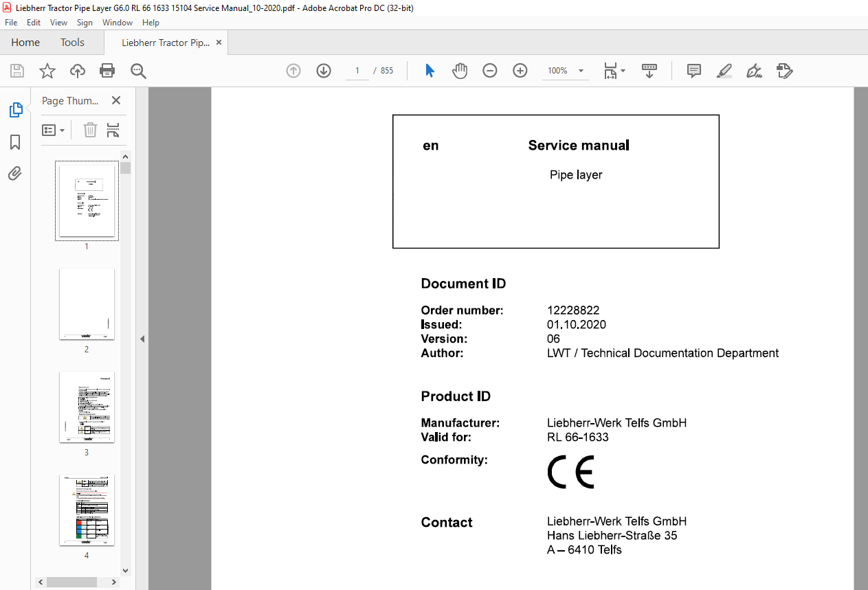Click issued date 01.10.2020
Screen dimensions: 868x590
[x=577, y=325]
